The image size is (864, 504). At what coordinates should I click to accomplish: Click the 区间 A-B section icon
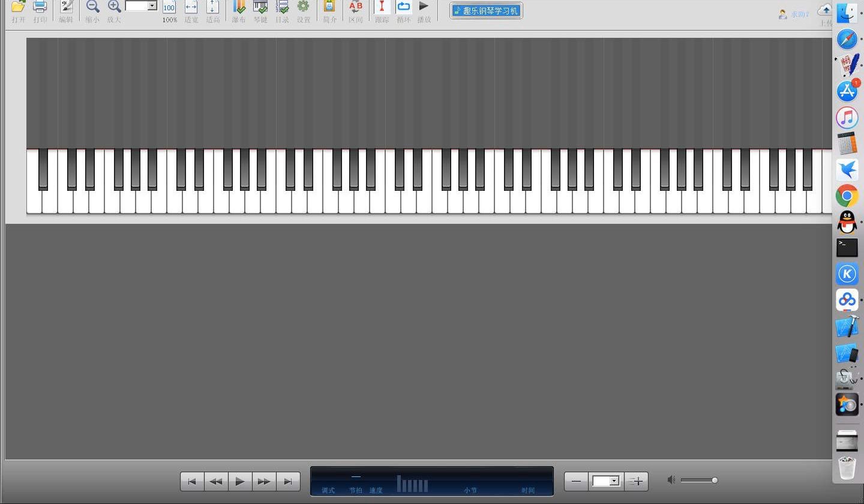coord(356,11)
